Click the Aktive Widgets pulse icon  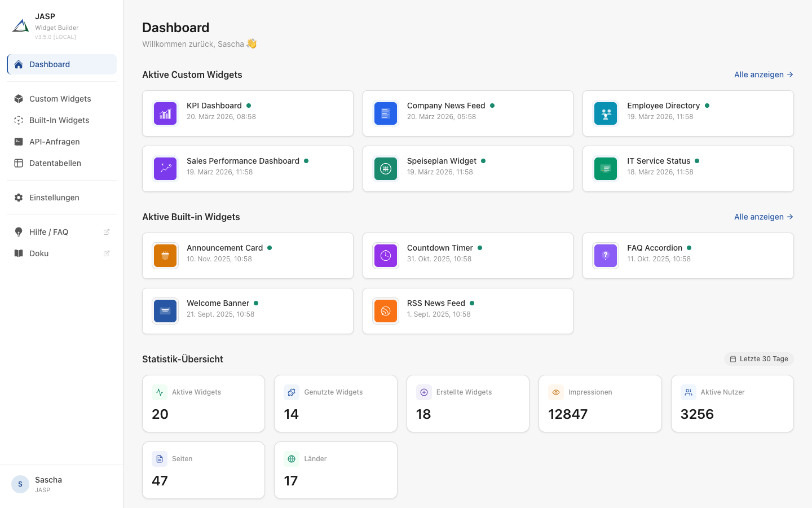[x=159, y=392]
